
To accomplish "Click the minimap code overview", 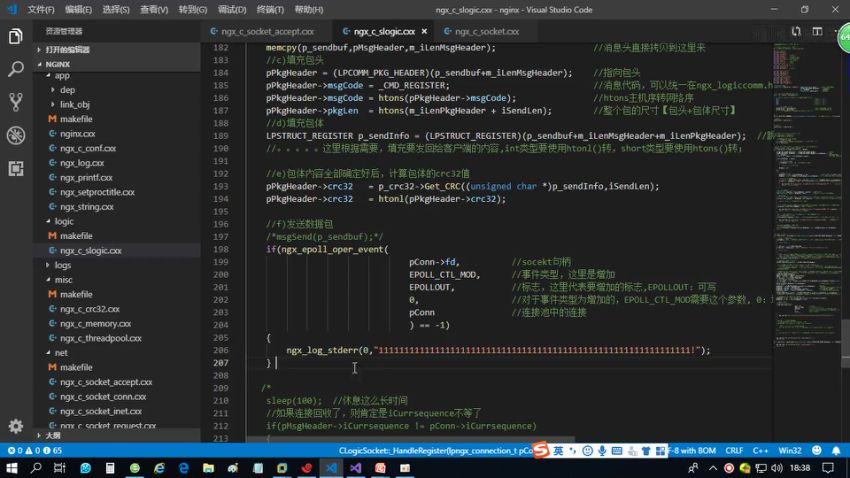I will (806, 195).
